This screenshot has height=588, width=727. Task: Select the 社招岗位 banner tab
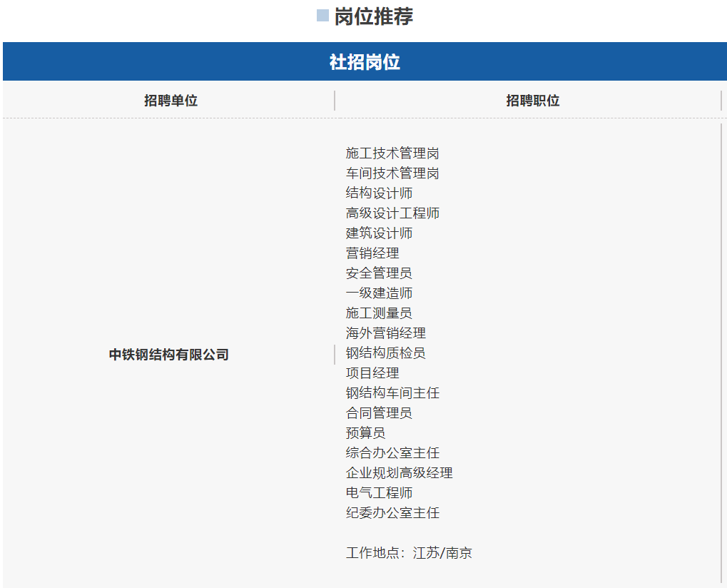tap(365, 61)
